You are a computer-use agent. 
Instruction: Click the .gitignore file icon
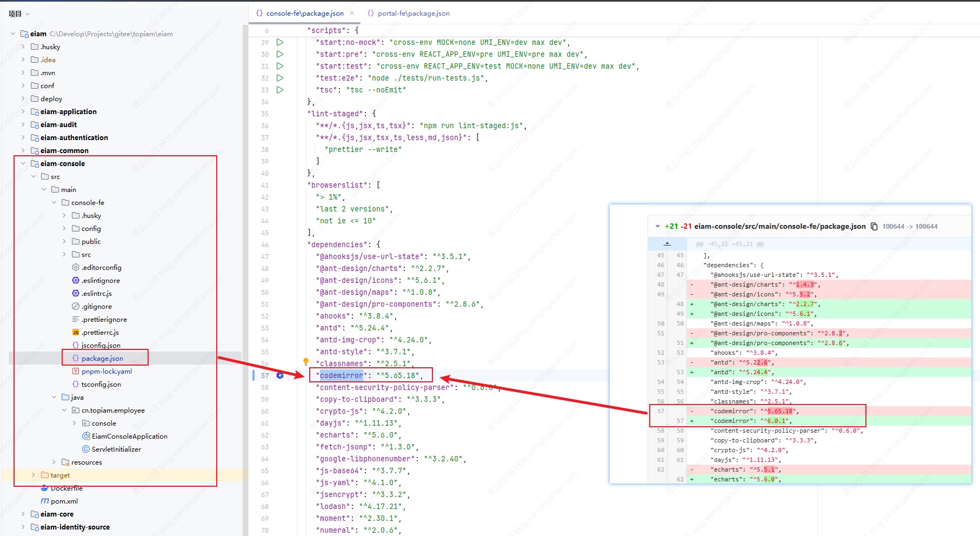click(x=76, y=306)
